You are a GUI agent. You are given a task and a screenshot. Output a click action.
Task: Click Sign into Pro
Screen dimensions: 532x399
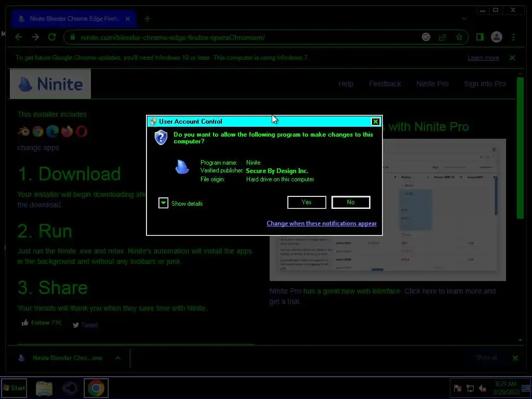[x=485, y=84]
